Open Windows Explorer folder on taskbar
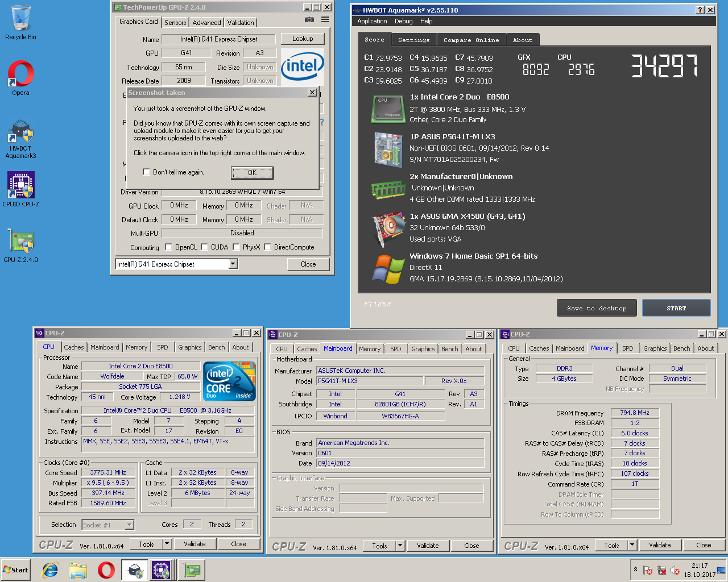Viewport: 728px width, 582px height. (78, 570)
